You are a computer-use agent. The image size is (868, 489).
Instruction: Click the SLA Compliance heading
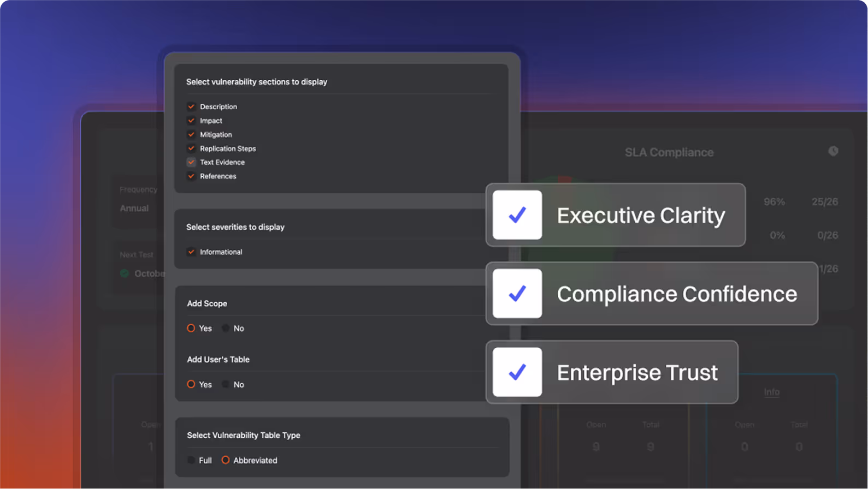pyautogui.click(x=669, y=152)
